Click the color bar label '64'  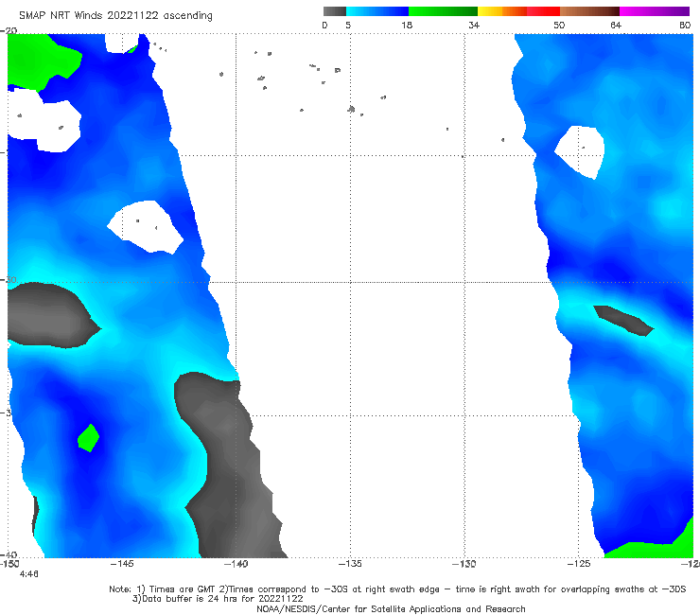(x=616, y=25)
